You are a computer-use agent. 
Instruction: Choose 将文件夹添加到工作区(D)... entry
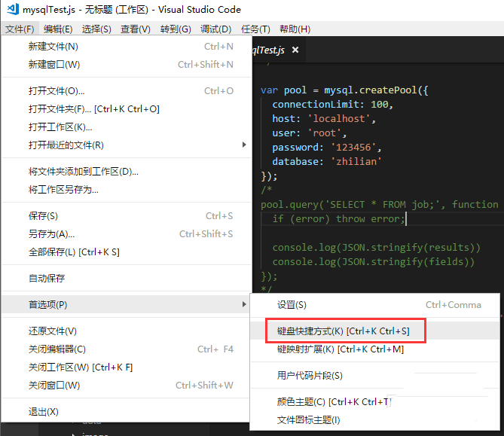pos(127,172)
